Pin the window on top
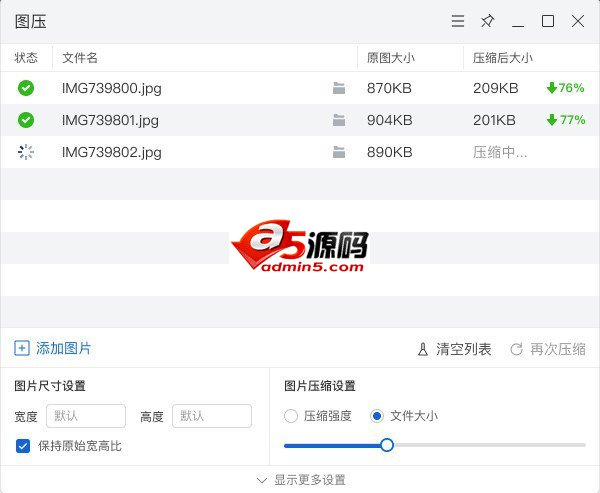The width and height of the screenshot is (600, 493). tap(488, 21)
